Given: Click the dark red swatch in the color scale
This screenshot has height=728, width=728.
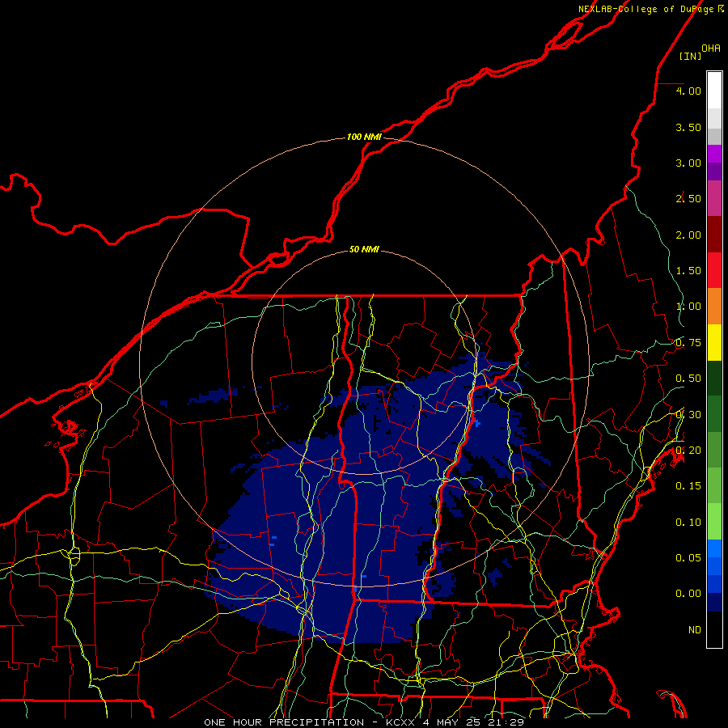Looking at the screenshot, I should pos(714,235).
